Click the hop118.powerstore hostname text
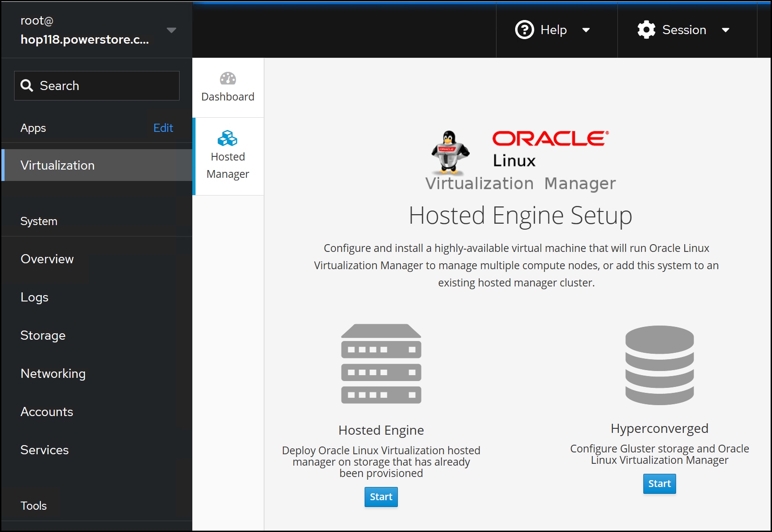The image size is (772, 532). click(85, 40)
